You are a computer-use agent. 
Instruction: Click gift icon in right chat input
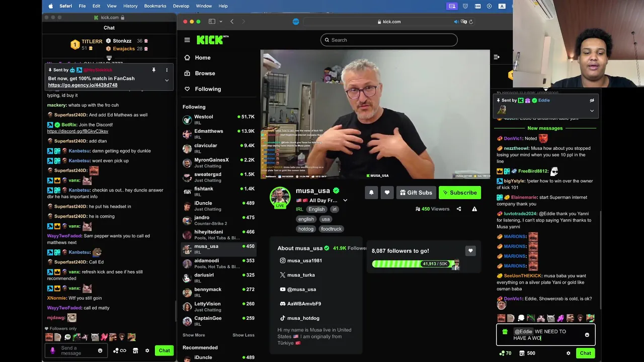[505, 332]
